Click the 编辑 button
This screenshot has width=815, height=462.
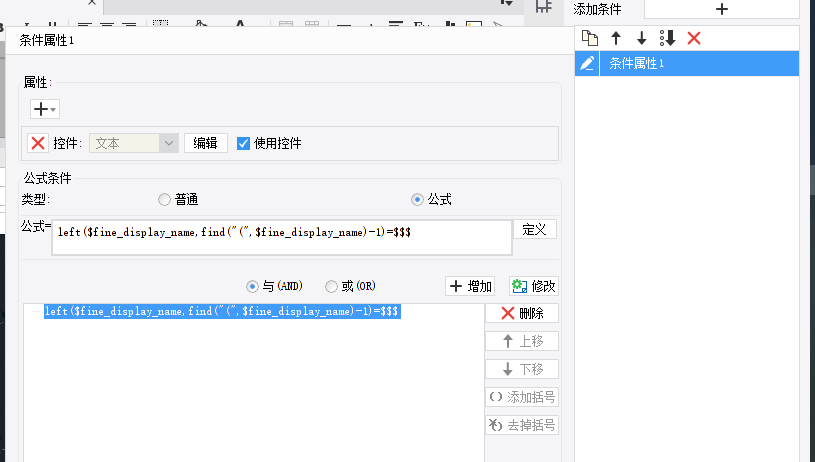click(205, 143)
